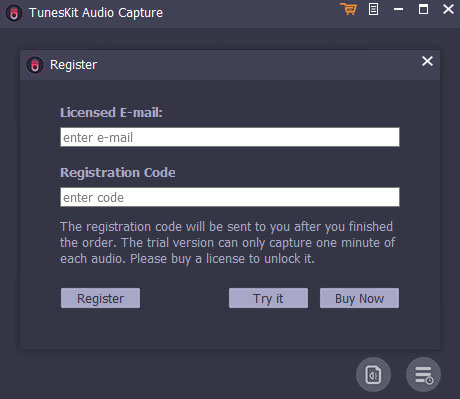Click the logo icon in Register dialog header
The image size is (460, 399).
click(x=35, y=65)
